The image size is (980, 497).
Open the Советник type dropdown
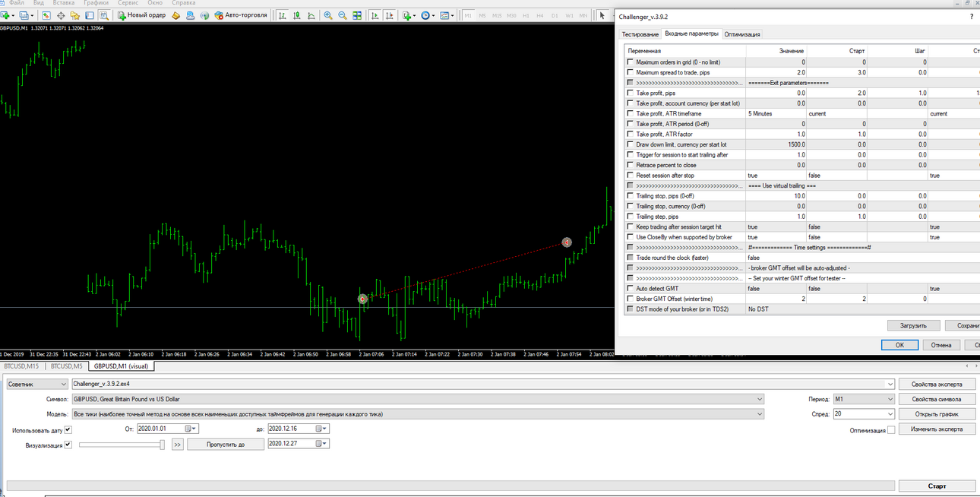point(36,384)
